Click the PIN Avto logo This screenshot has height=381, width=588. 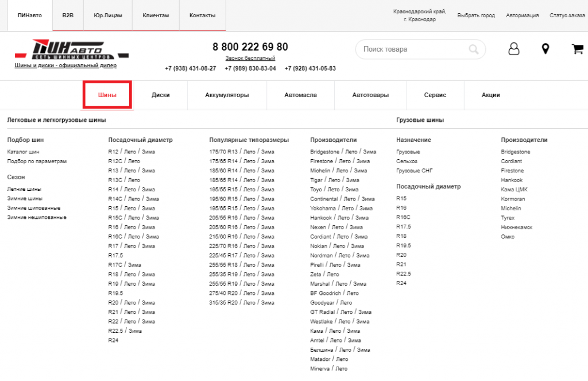72,49
